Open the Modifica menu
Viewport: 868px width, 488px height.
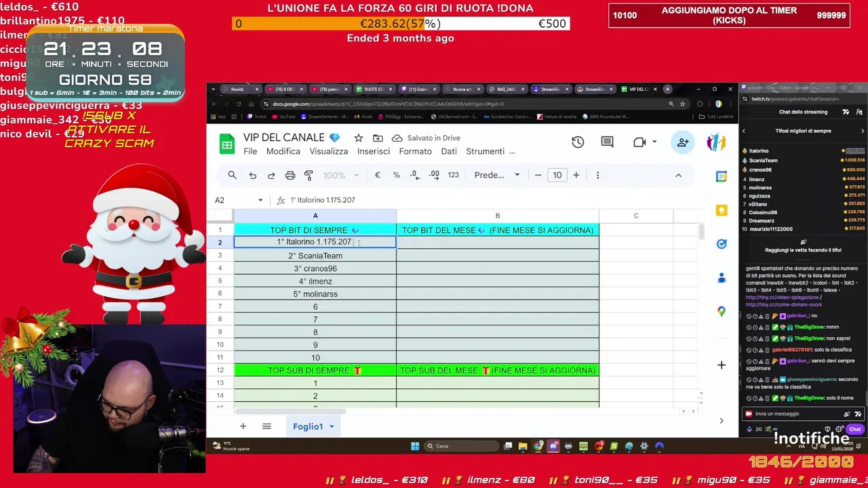(283, 151)
